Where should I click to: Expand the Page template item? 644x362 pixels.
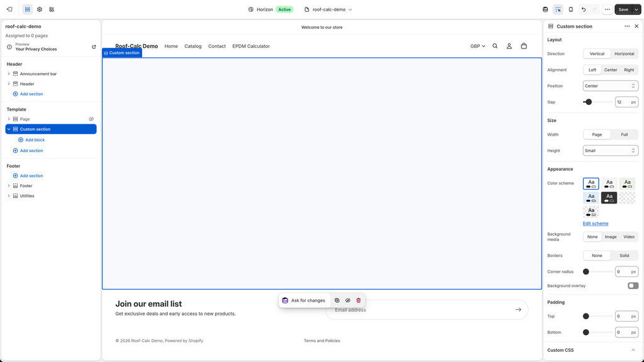coord(9,119)
